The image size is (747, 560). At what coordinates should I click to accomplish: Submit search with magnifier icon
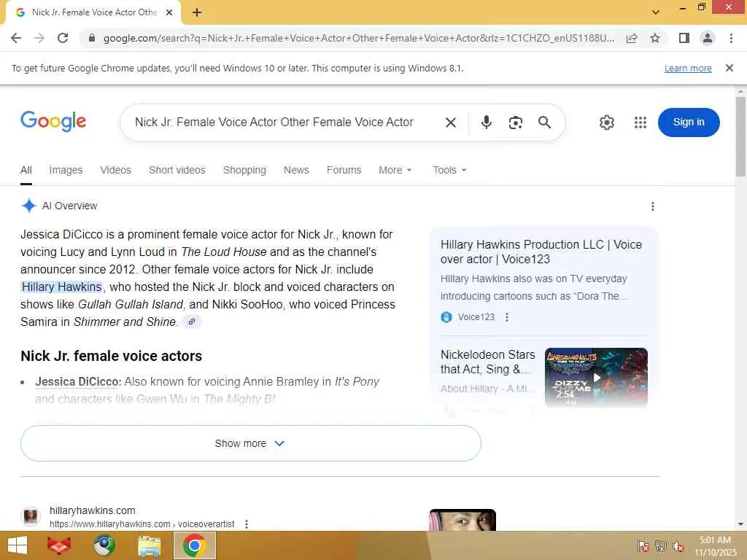click(544, 122)
